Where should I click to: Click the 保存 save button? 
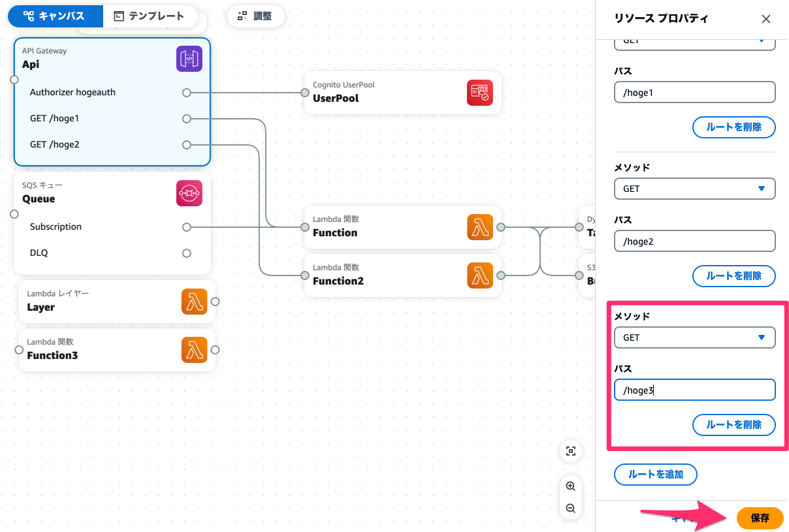[760, 518]
